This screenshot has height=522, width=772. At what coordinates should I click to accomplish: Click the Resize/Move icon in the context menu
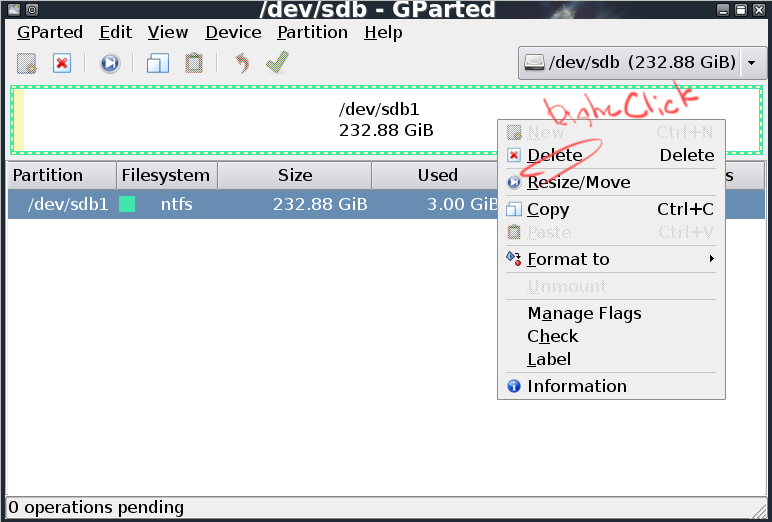(x=514, y=183)
